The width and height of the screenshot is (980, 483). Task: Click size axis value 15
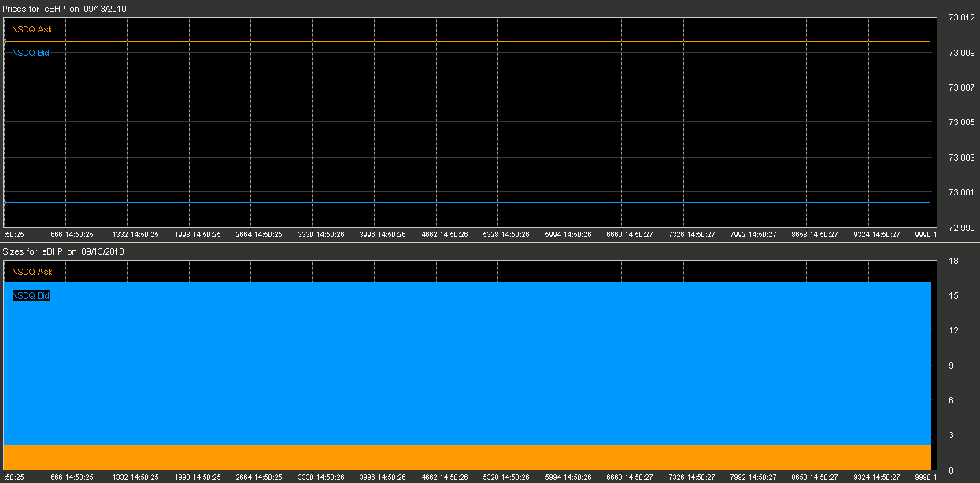tap(952, 295)
